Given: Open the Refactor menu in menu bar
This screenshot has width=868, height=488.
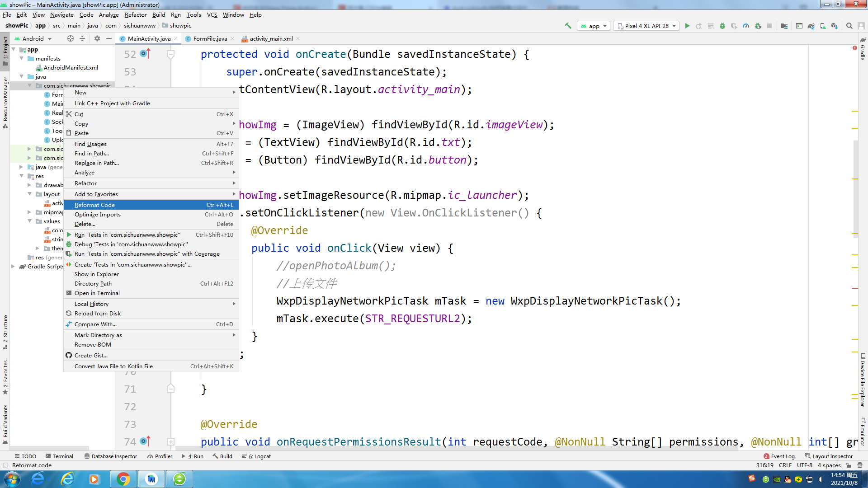Looking at the screenshot, I should 136,14.
